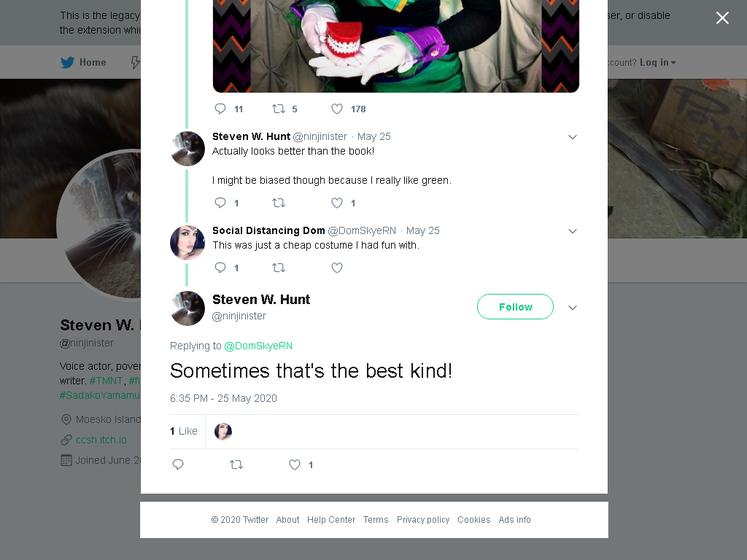Image resolution: width=747 pixels, height=560 pixels.
Task: Follow Steven W. Hunt
Action: click(515, 307)
